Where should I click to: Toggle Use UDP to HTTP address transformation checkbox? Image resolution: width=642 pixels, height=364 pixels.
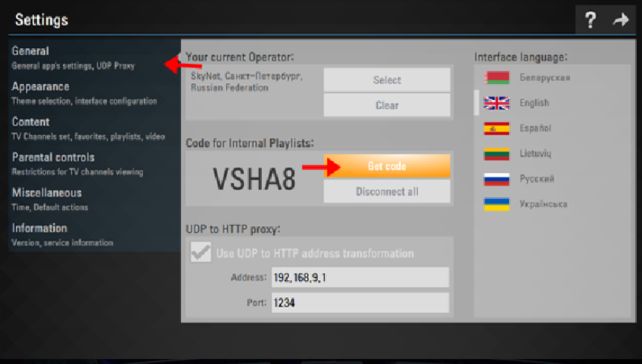[200, 252]
